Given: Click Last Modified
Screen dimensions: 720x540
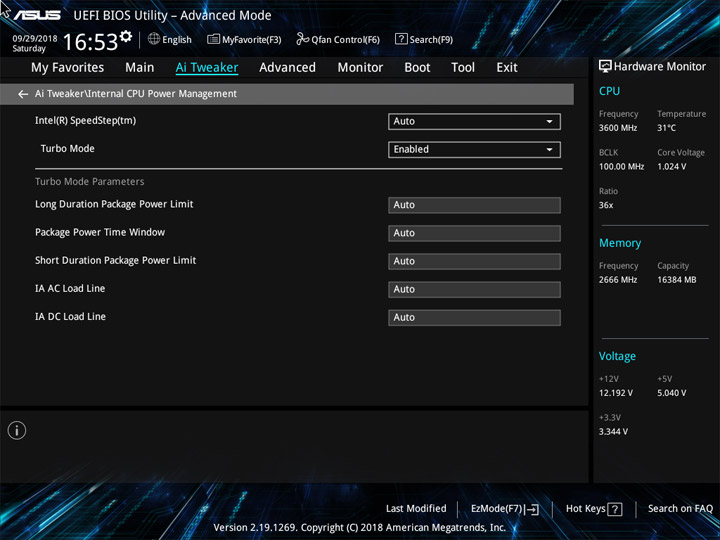Looking at the screenshot, I should pyautogui.click(x=416, y=509).
